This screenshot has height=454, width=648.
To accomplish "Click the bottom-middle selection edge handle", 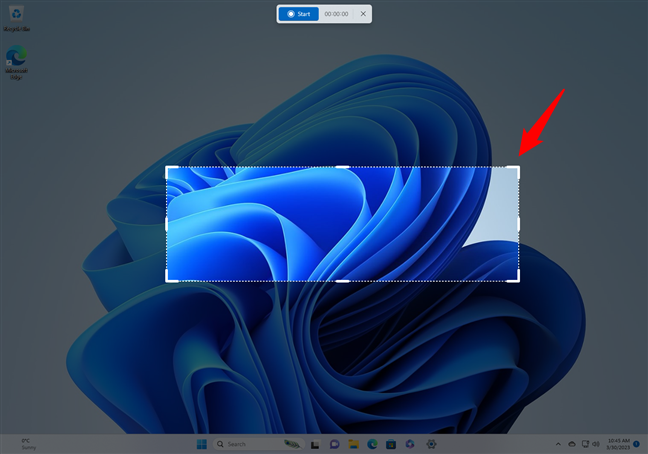I will 342,281.
